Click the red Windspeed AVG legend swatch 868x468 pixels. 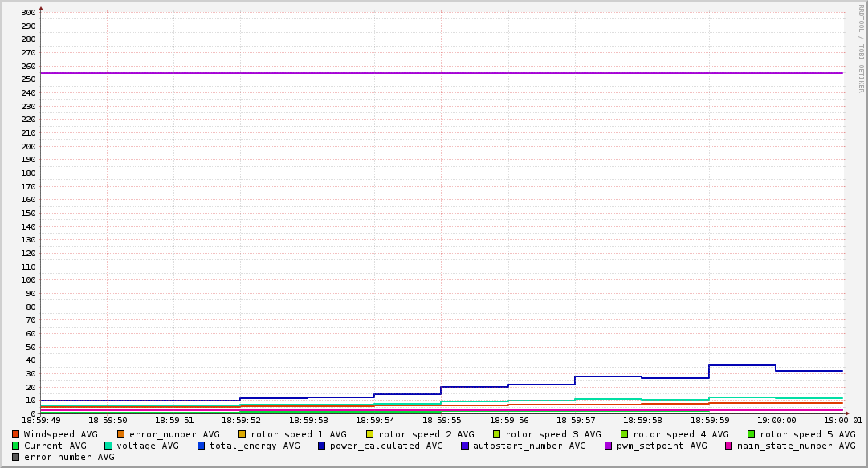[15, 434]
